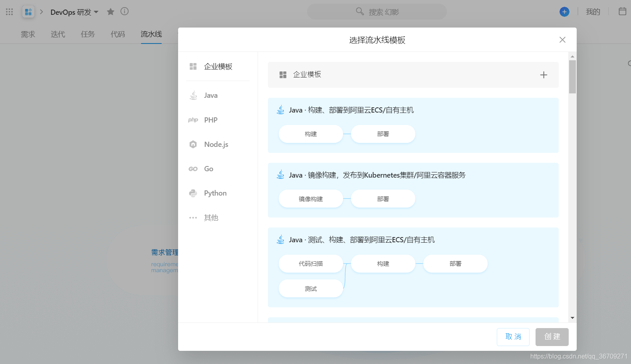Screen dimensions: 631x364
Task: Open 我的 link in header
Action: tap(593, 12)
